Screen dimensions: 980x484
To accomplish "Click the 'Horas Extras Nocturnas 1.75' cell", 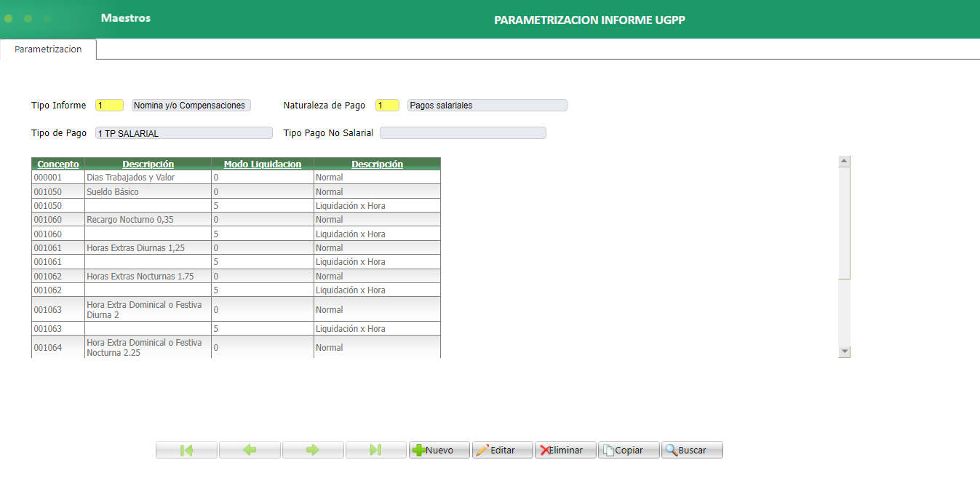I will tap(148, 277).
